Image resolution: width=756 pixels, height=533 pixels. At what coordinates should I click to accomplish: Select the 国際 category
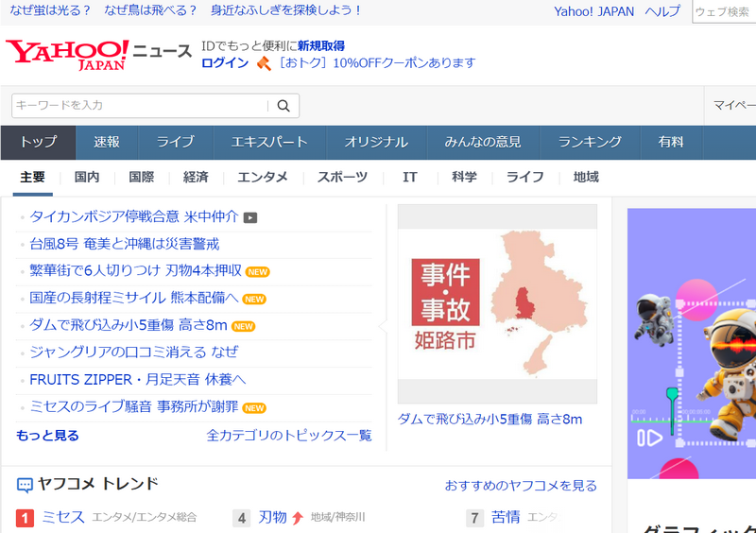[141, 178]
